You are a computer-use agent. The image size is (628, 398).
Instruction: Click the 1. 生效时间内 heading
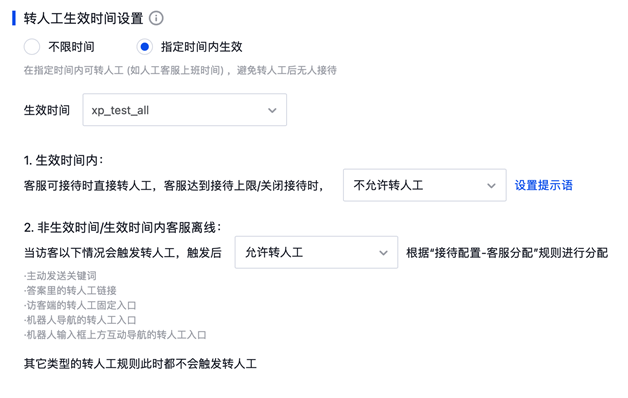[x=63, y=161]
